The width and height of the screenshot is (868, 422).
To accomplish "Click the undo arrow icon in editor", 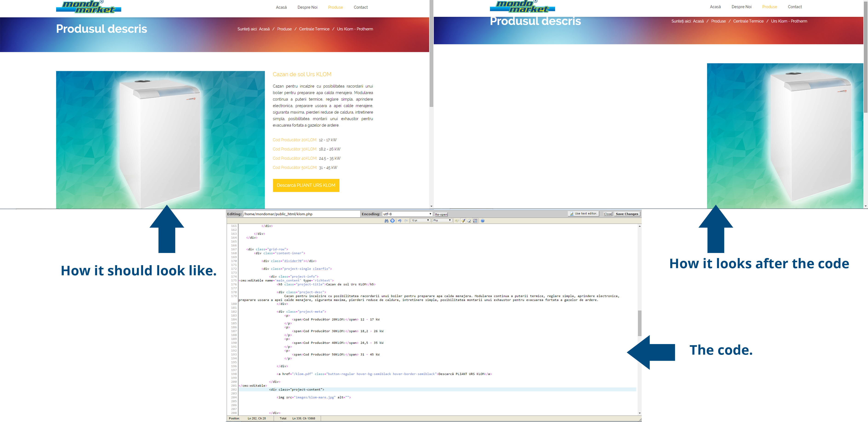I will [x=400, y=221].
